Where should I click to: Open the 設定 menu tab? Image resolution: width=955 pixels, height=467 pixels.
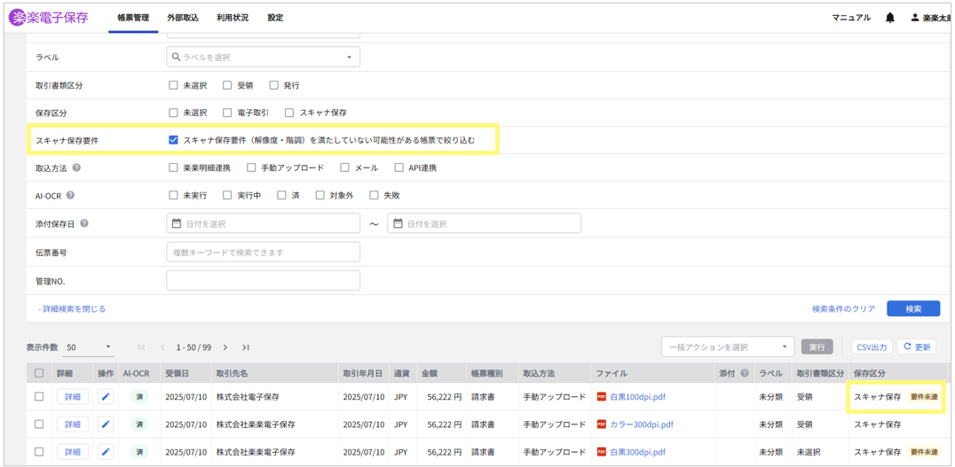click(275, 18)
